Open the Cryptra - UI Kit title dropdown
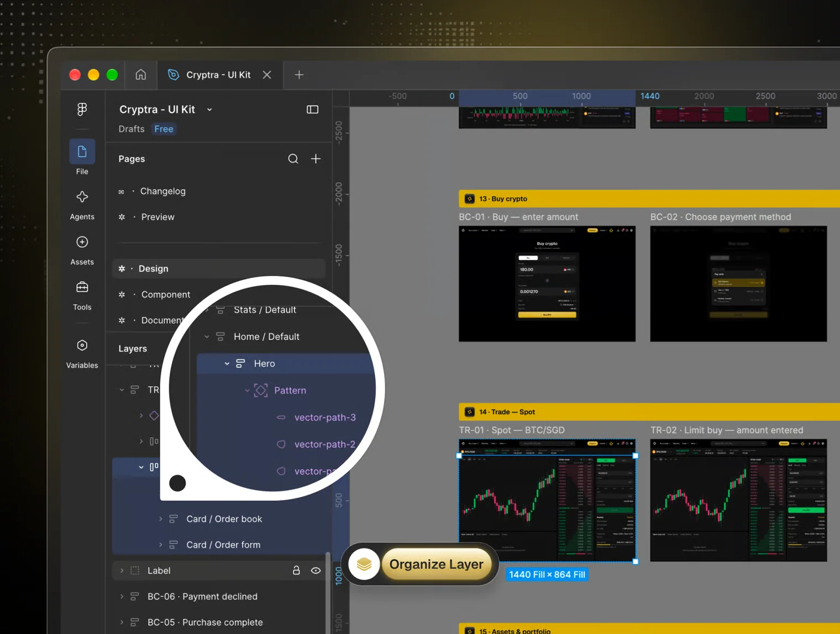 (x=209, y=109)
